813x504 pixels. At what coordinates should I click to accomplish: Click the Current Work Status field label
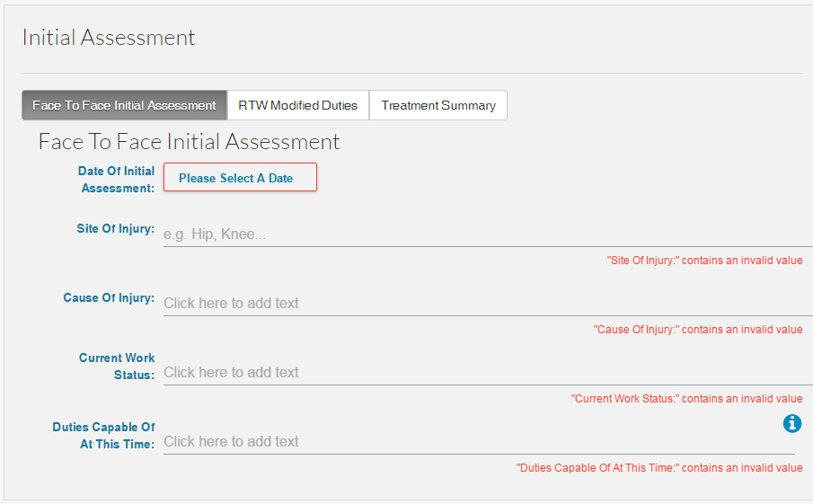pos(117,366)
